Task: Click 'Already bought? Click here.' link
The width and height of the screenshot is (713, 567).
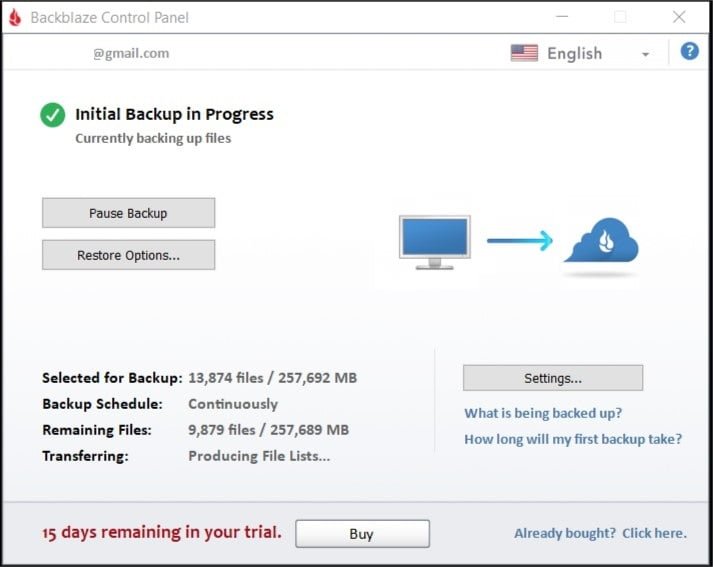Action: (600, 533)
